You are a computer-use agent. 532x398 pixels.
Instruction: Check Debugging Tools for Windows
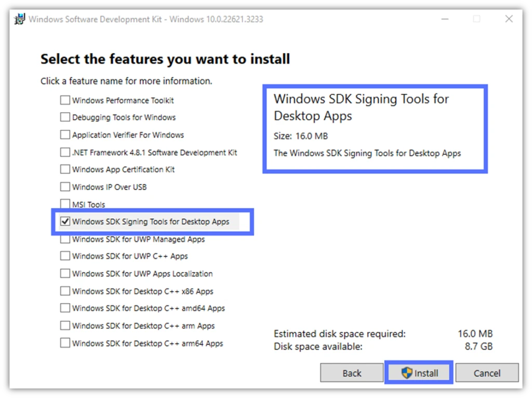[65, 117]
